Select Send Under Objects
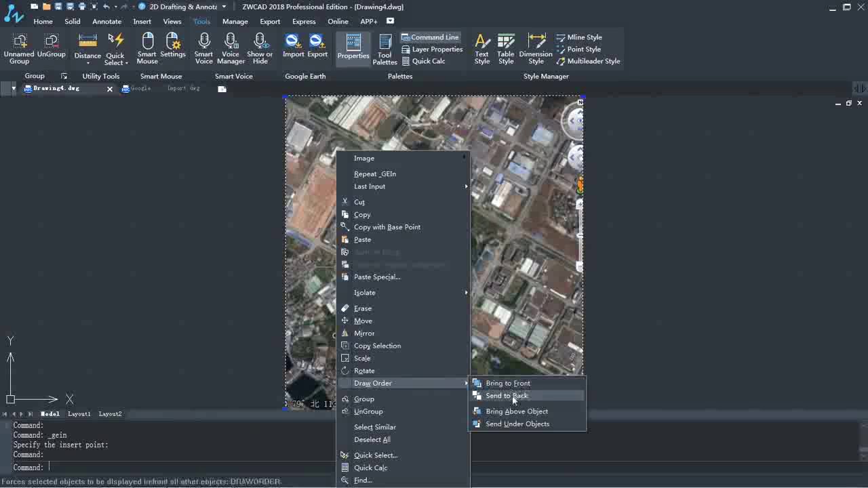The image size is (868, 488). click(528, 424)
